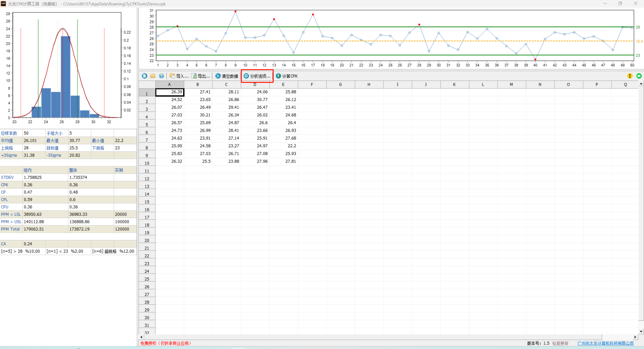
Task: Clear all data with 清空数据
Action: pyautogui.click(x=227, y=76)
